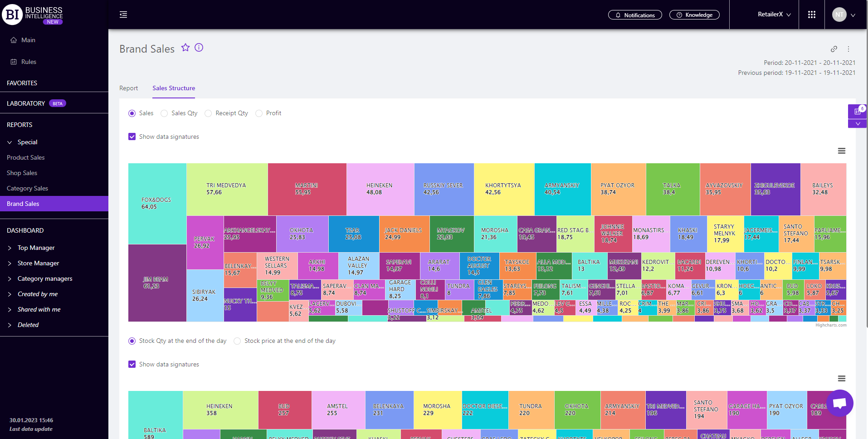Click the Knowledge button
868x439 pixels.
694,15
